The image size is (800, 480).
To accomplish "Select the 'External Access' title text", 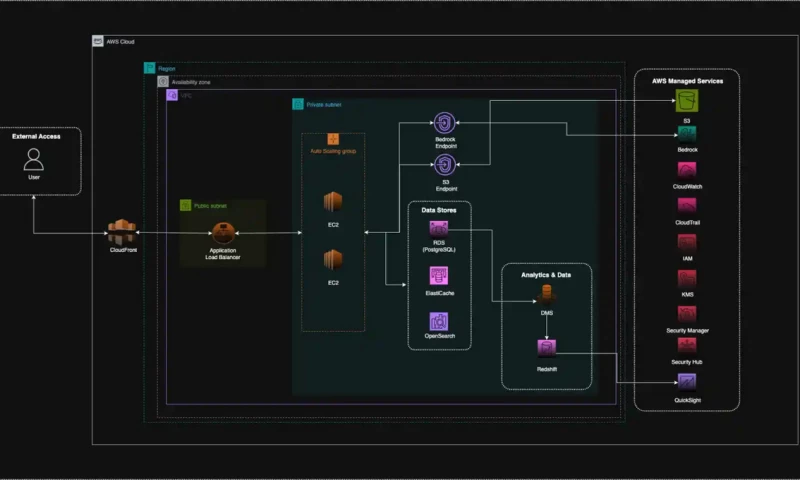I will pos(36,136).
